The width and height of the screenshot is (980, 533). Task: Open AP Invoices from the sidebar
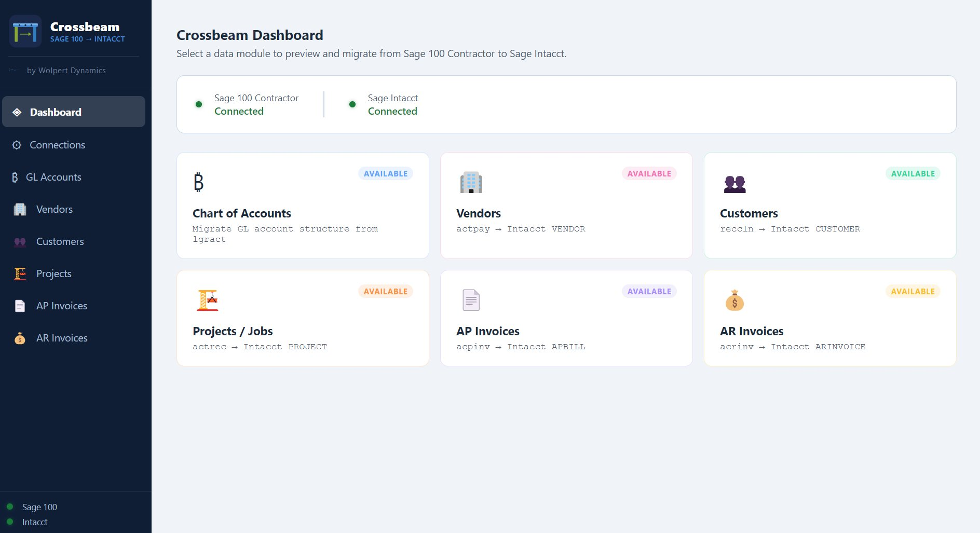[74, 306]
